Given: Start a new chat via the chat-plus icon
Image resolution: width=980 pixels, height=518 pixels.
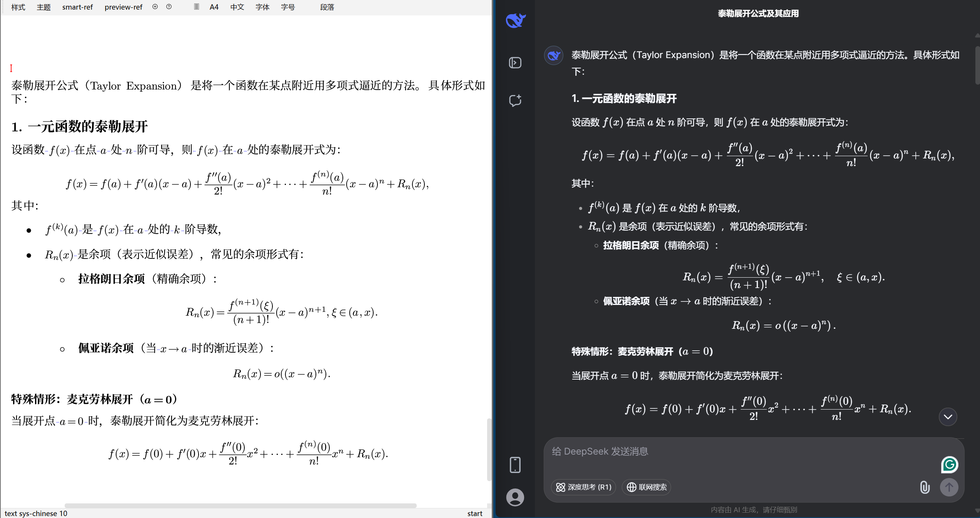Looking at the screenshot, I should click(515, 100).
